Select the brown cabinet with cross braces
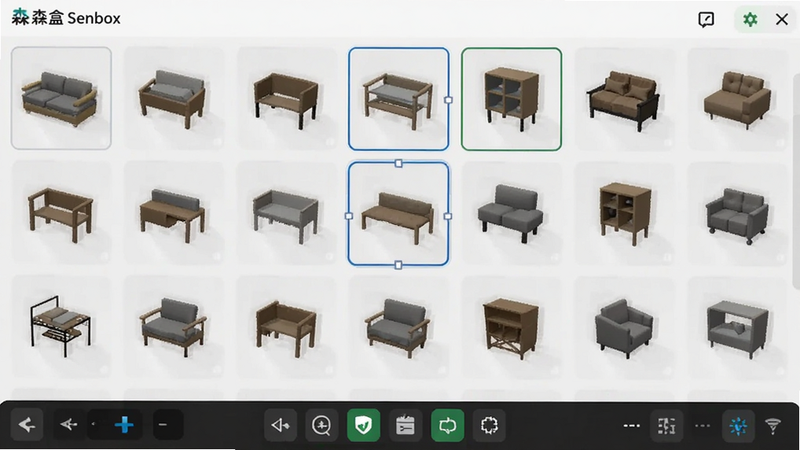800x450 pixels. tap(511, 327)
